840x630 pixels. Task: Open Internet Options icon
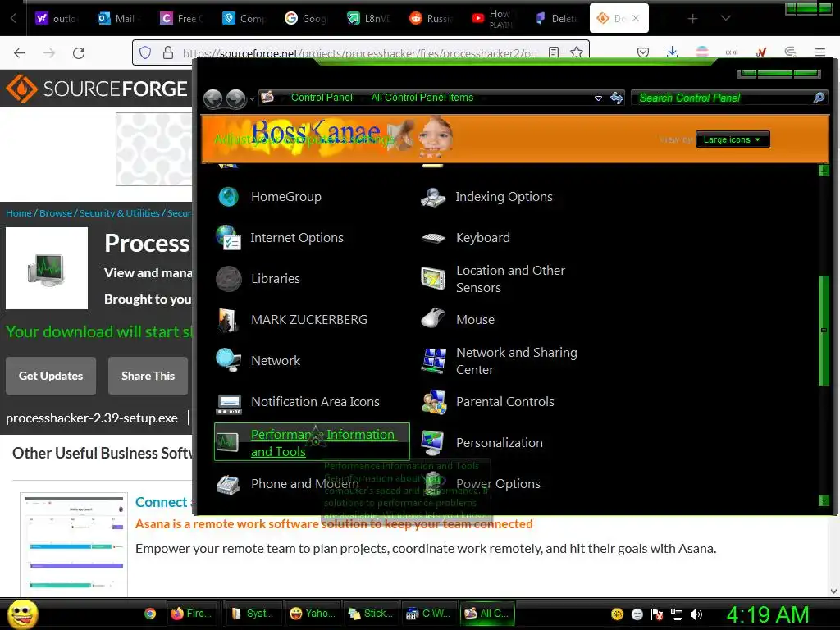pos(228,237)
